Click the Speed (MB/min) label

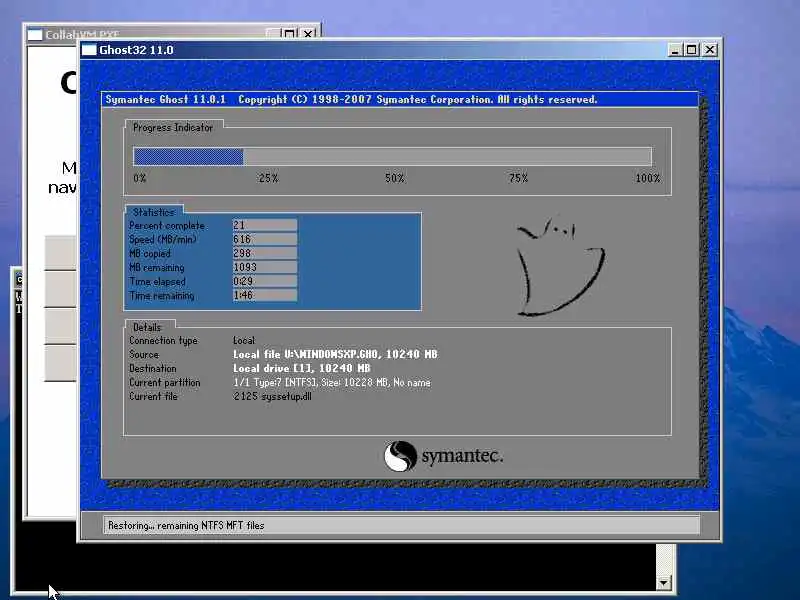pos(163,239)
